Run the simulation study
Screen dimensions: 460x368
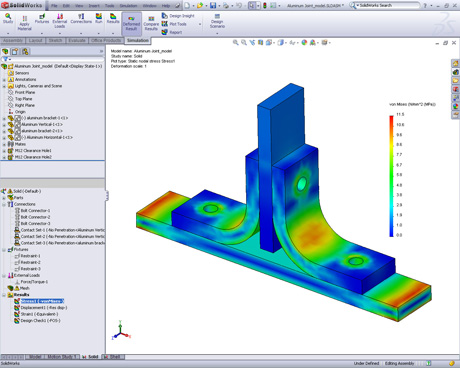pos(99,19)
